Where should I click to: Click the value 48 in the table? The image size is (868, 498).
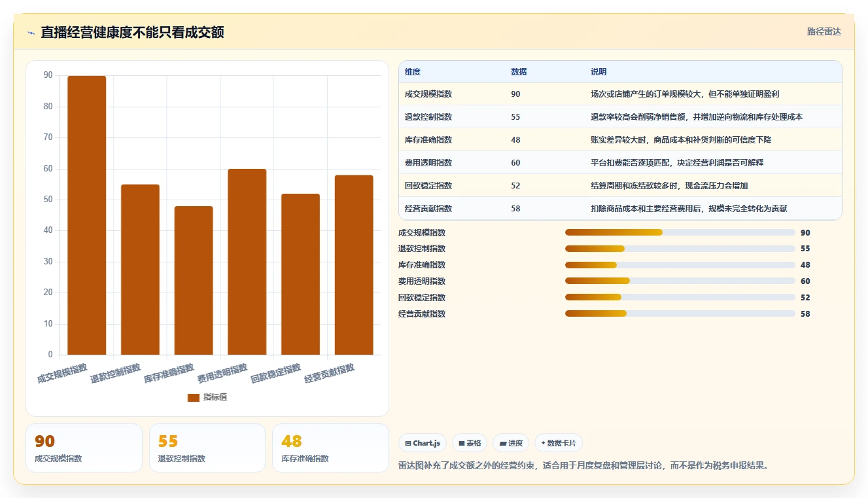pos(515,140)
